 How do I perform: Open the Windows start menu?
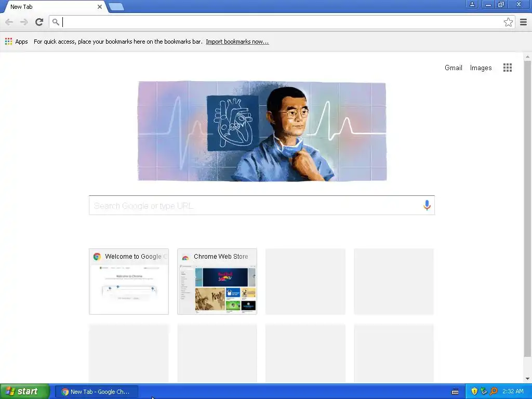point(25,392)
